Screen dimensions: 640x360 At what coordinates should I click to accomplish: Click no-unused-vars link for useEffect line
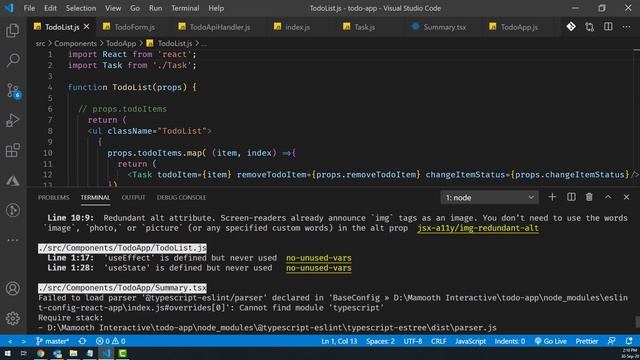(x=318, y=258)
